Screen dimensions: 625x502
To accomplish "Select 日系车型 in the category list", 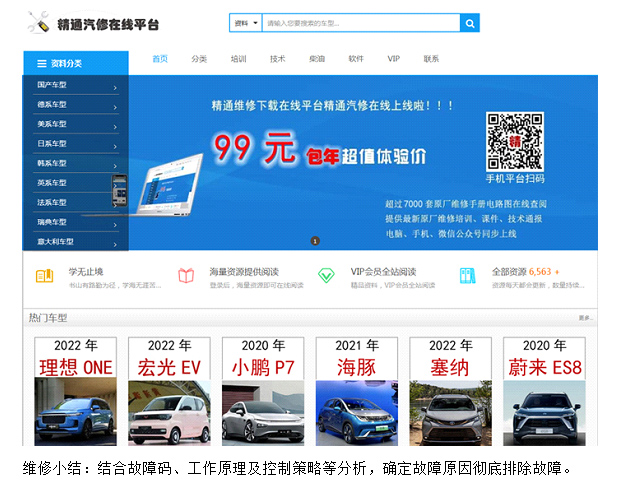I will click(x=52, y=144).
